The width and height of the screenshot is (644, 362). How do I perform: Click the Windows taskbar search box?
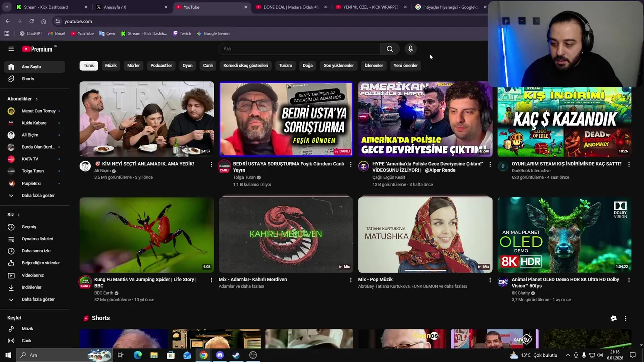tap(64, 355)
